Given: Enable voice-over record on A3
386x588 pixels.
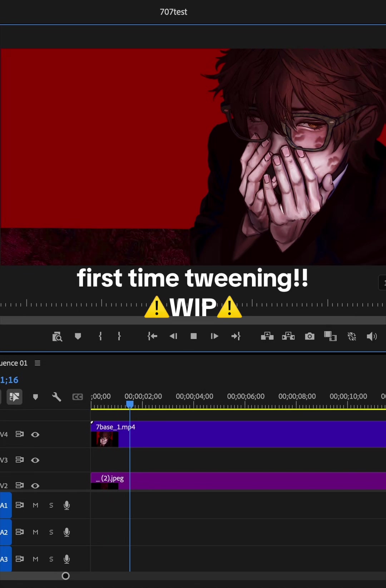Looking at the screenshot, I should tap(66, 559).
